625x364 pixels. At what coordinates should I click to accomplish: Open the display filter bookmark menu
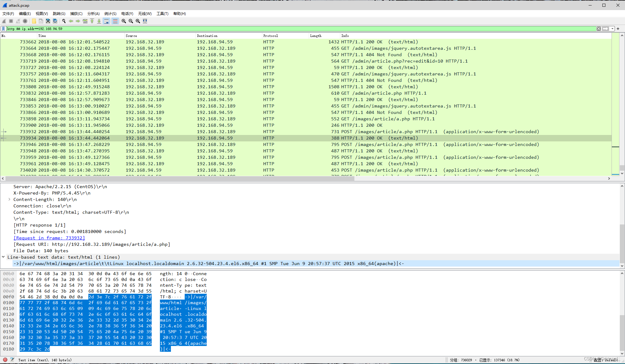click(x=3, y=29)
